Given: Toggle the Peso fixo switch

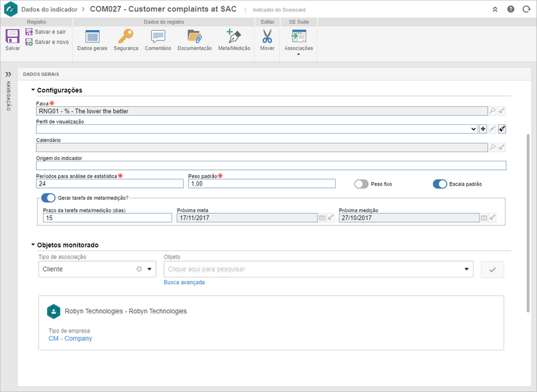Looking at the screenshot, I should point(361,184).
